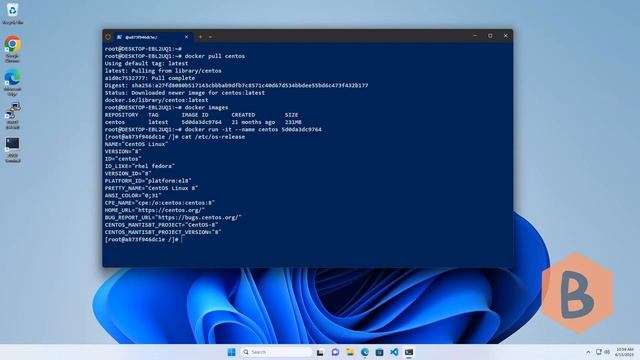Click IMAGE ID value 5d0da3dc9764 in table row
This screenshot has width=640, height=360.
202,122
